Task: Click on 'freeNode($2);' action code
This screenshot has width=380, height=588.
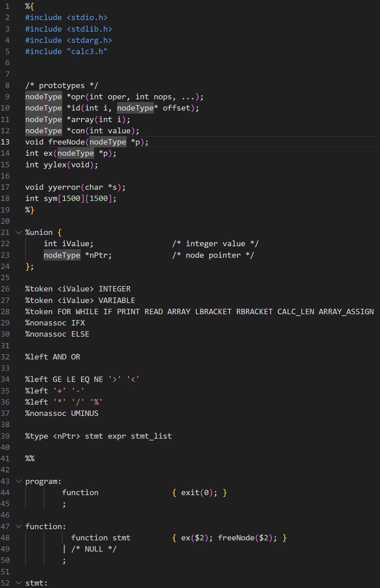Action: click(248, 538)
